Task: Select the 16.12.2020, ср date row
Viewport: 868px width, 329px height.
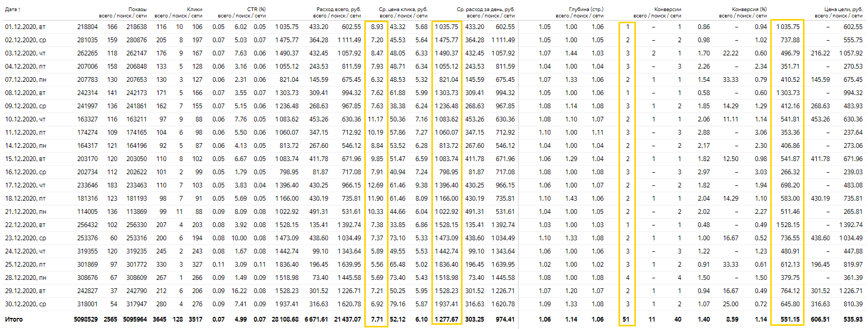Action: point(26,172)
